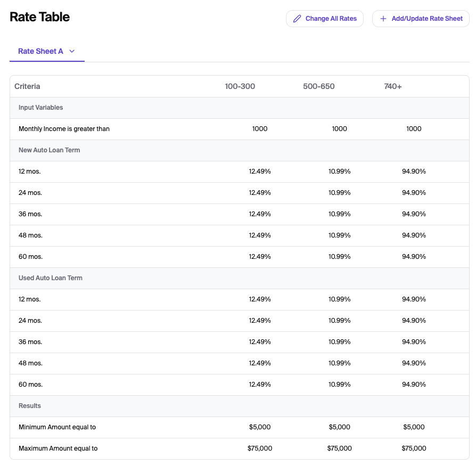Click the 100-300 column header
476x465 pixels.
pos(240,86)
